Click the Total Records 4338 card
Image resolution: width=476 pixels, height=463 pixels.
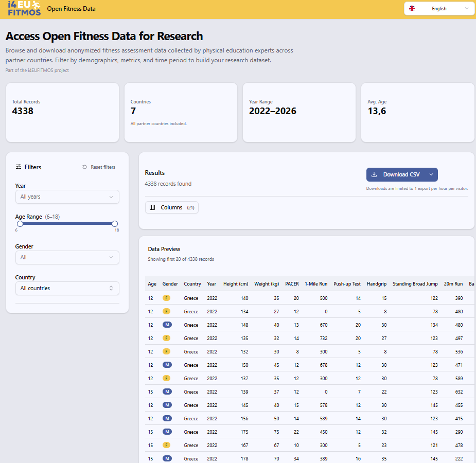[x=63, y=113]
